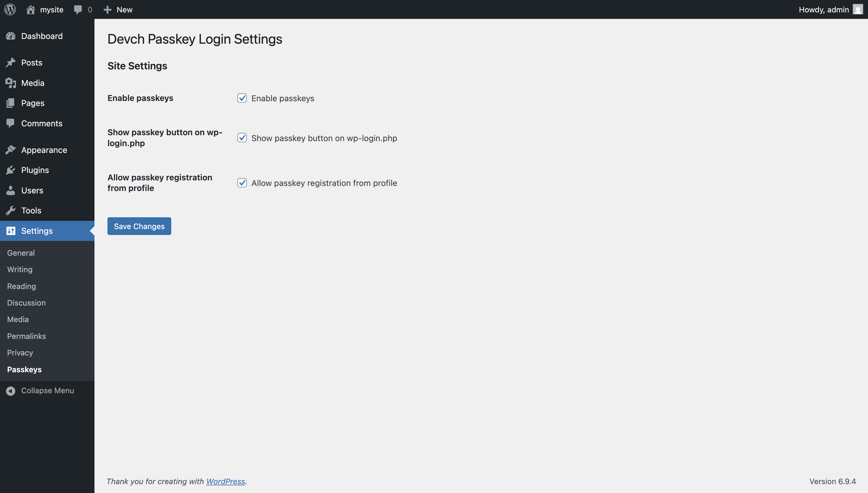868x493 pixels.
Task: Open the Privacy settings section
Action: pyautogui.click(x=20, y=352)
